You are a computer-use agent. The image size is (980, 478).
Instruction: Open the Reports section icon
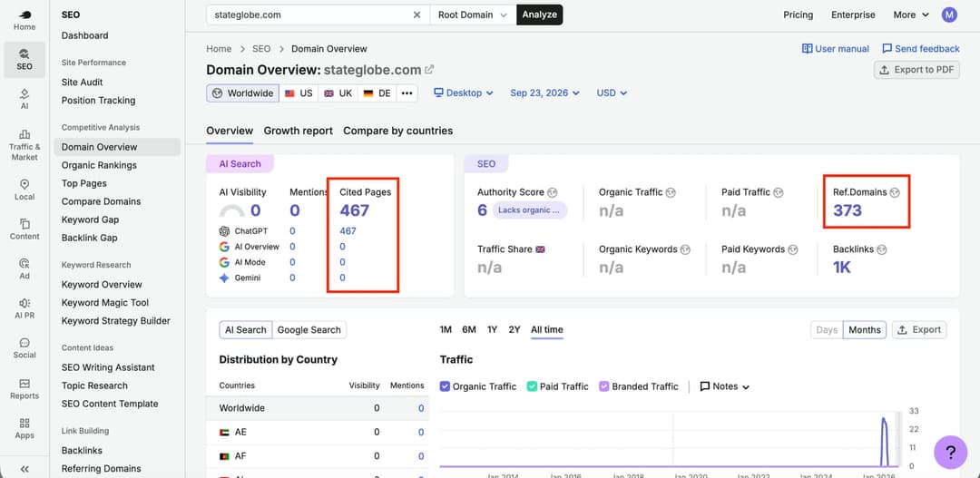point(24,388)
